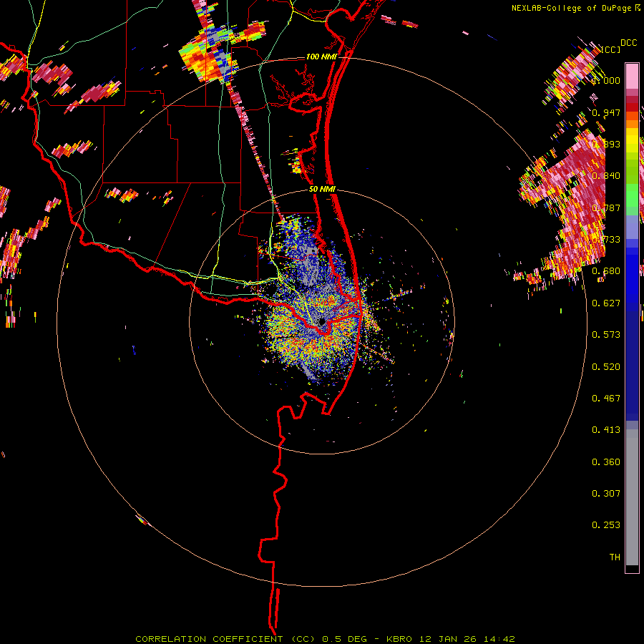Viewport: 644px width, 644px height.
Task: Click the 0.573 legend value
Action: point(606,335)
